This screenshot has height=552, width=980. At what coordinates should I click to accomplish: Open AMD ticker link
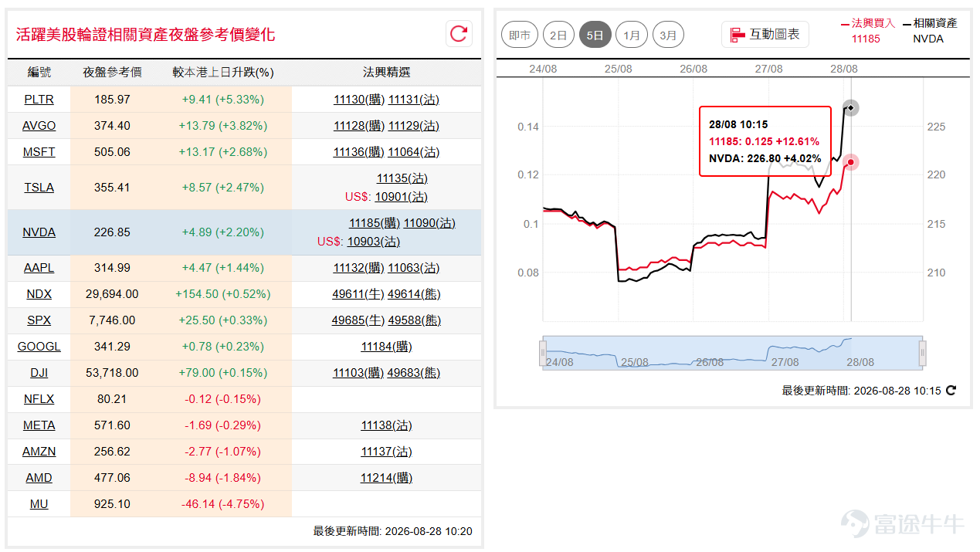39,478
